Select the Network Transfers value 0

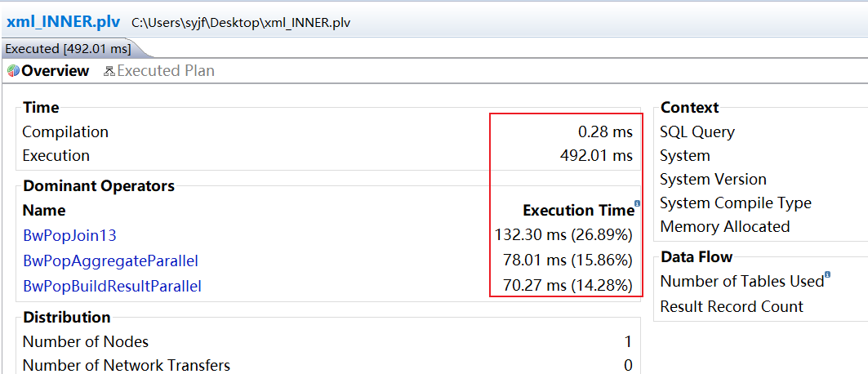628,365
